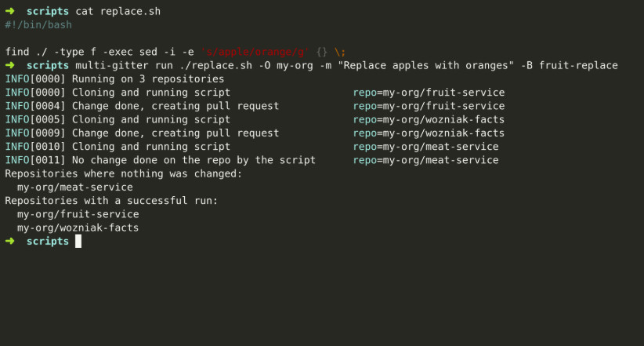Click 'my-org/wozniak-facts' in the successful run list
Image resolution: width=644 pixels, height=346 pixels.
[78, 228]
